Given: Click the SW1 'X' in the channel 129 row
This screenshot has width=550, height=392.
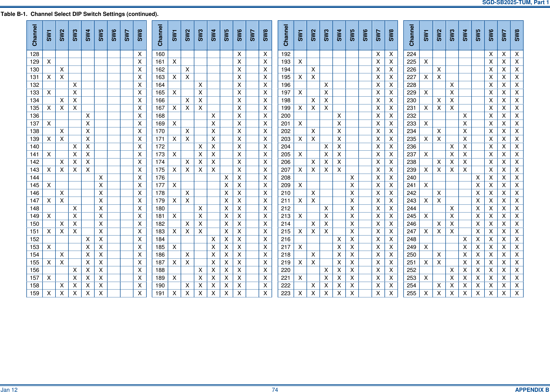Looking at the screenshot, I should pos(49,62).
